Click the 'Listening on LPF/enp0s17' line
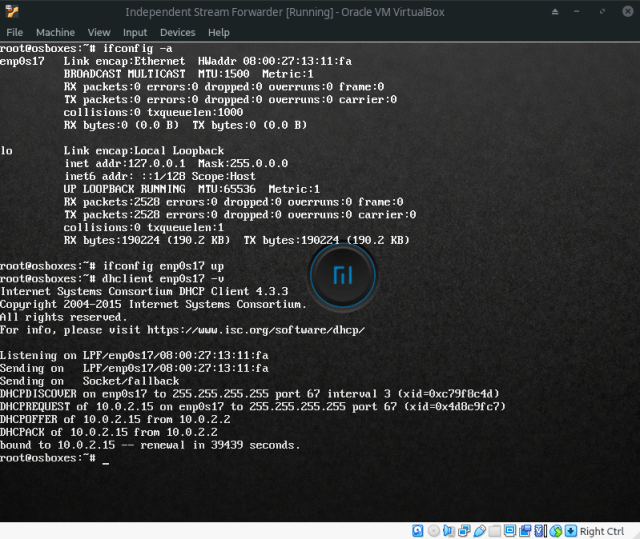 134,355
